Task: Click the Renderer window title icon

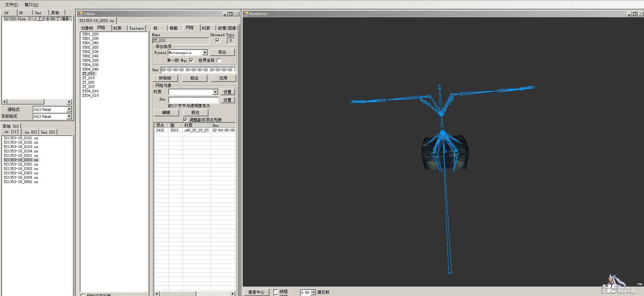Action: 246,14
